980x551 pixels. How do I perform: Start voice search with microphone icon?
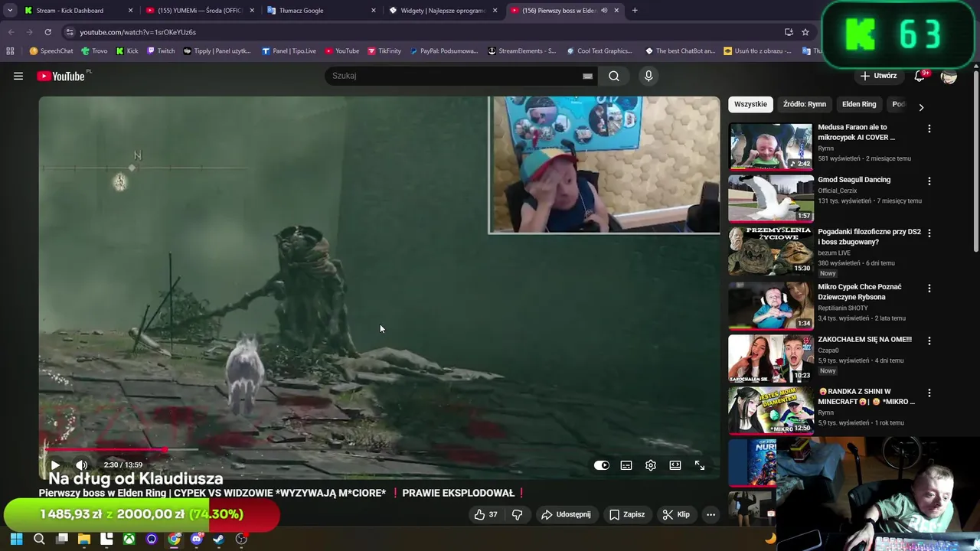click(648, 76)
